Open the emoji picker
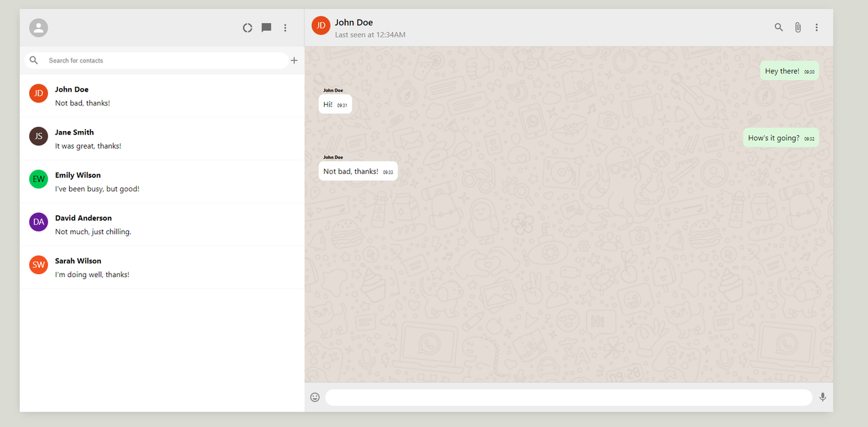The image size is (868, 427). pyautogui.click(x=315, y=397)
